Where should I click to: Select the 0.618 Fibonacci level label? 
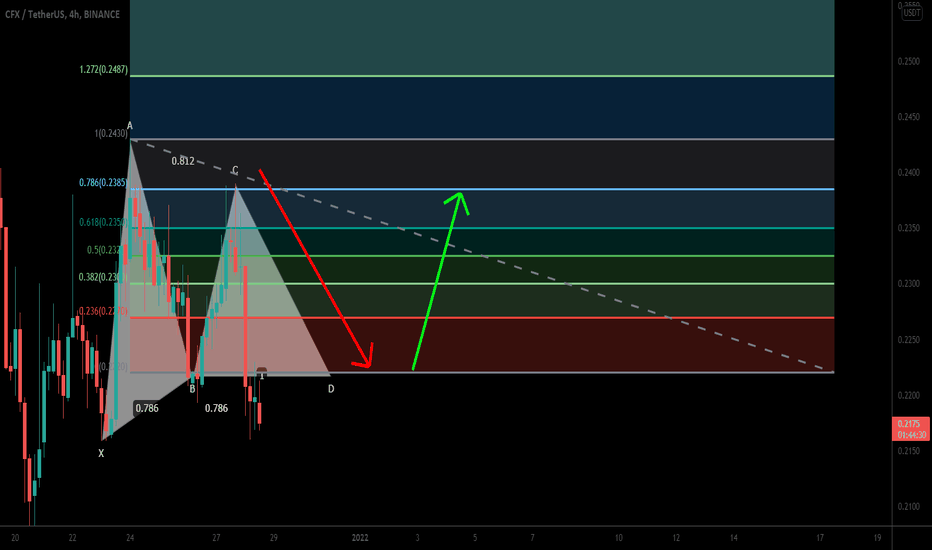click(x=103, y=222)
